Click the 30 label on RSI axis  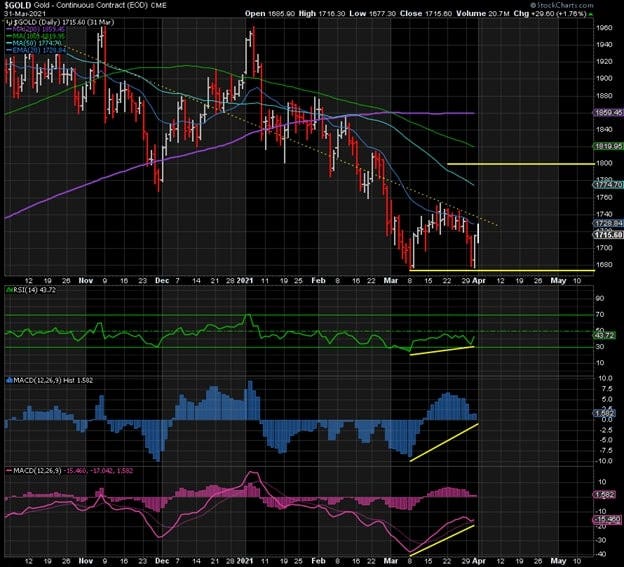[x=600, y=347]
